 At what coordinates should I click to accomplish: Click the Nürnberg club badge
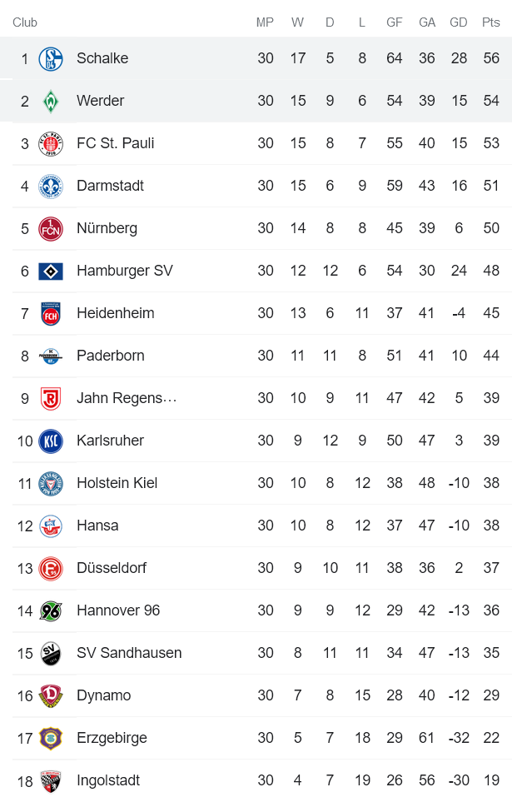tap(50, 228)
